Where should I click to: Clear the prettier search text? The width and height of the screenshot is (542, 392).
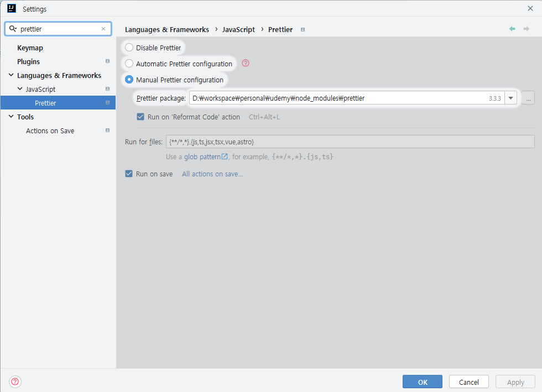103,29
